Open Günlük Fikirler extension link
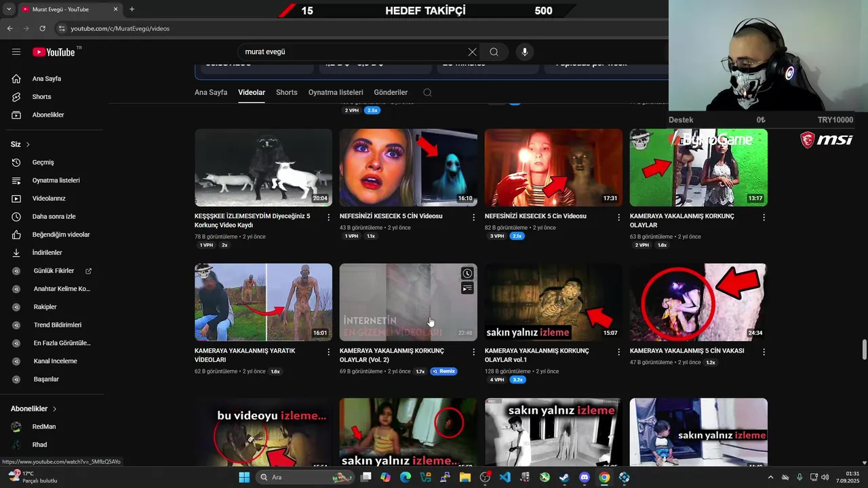Viewport: 868px width, 488px height. 52,271
